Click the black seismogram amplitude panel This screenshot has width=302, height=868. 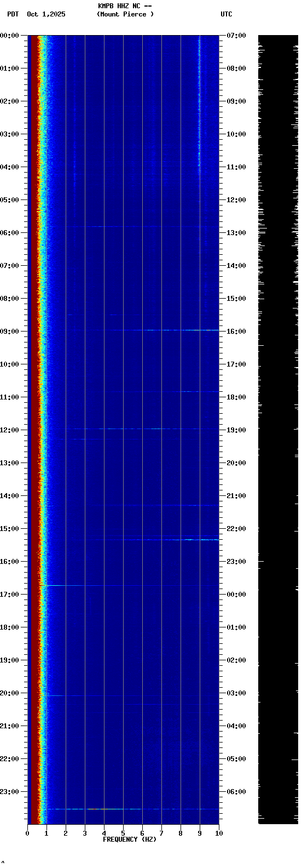pyautogui.click(x=278, y=430)
